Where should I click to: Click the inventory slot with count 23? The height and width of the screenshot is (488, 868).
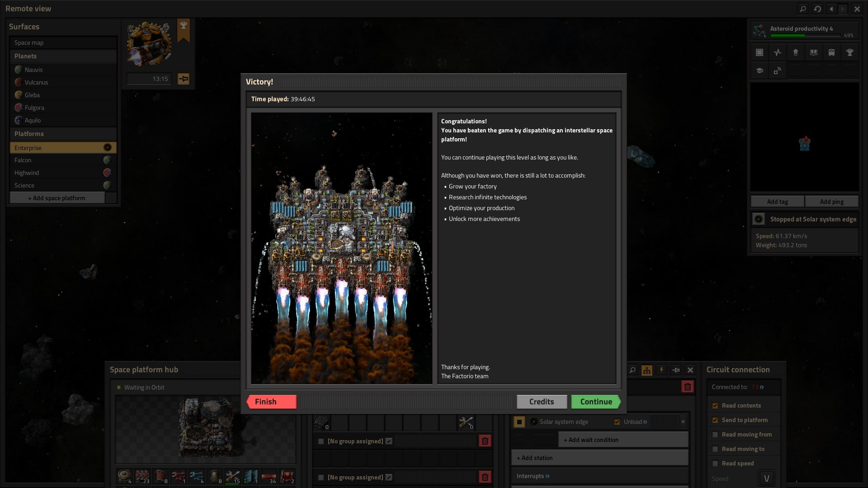(x=142, y=477)
